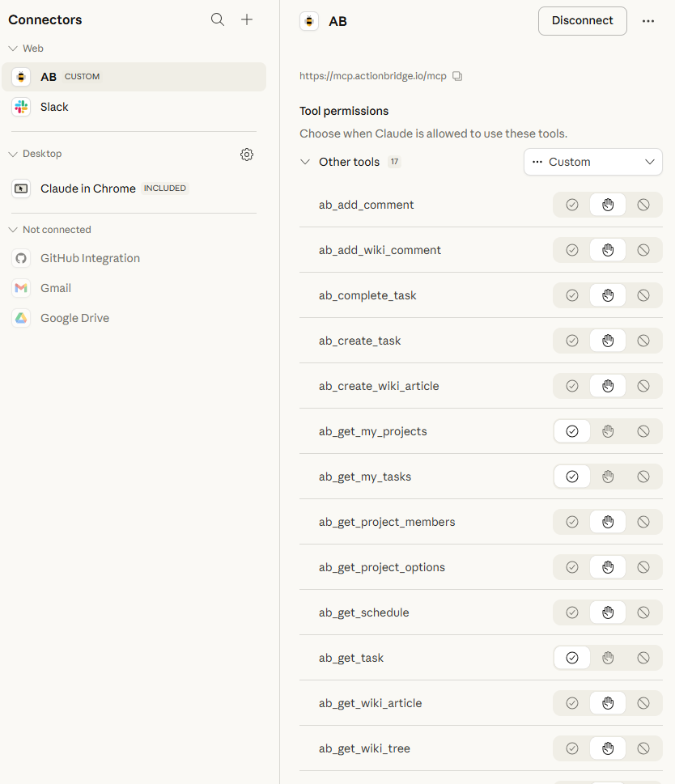
Task: Open the connector search
Action: pyautogui.click(x=217, y=19)
